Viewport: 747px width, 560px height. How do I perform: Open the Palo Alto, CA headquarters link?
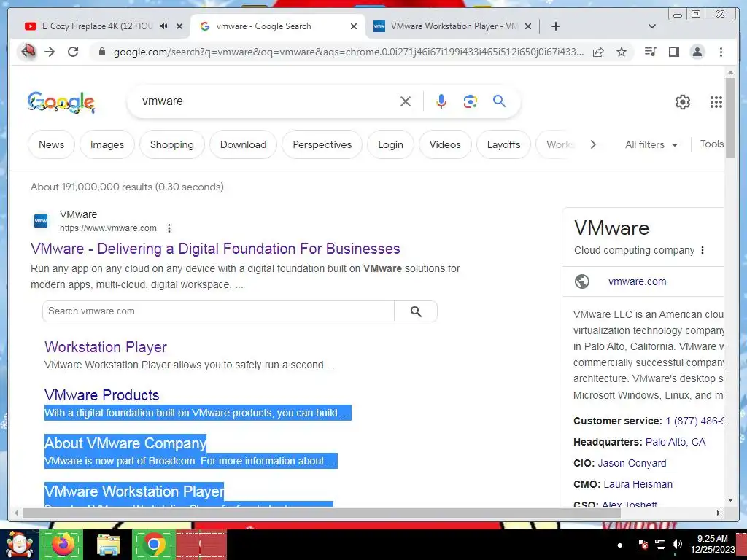pyautogui.click(x=675, y=442)
